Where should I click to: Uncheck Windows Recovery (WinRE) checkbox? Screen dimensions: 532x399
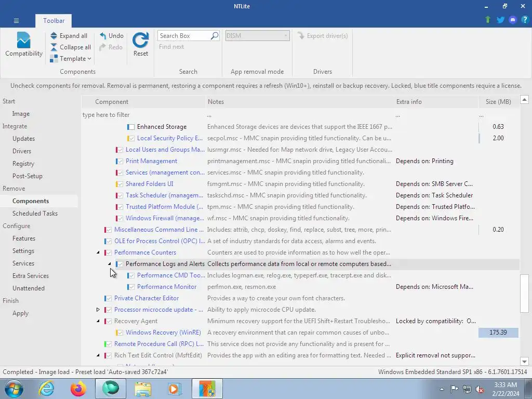pyautogui.click(x=120, y=332)
